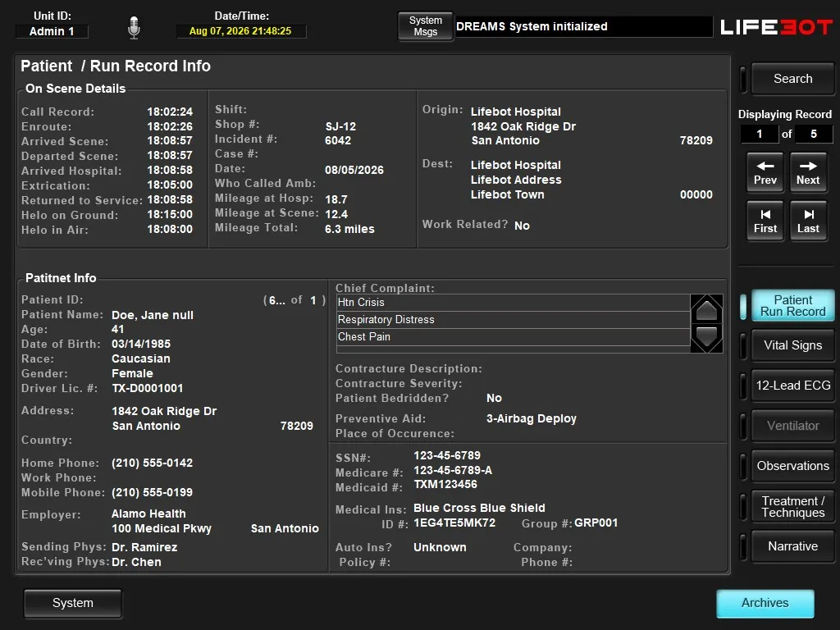Click Rec'ving Phys value Dr. Chen
Image resolution: width=840 pixels, height=630 pixels.
coord(136,562)
